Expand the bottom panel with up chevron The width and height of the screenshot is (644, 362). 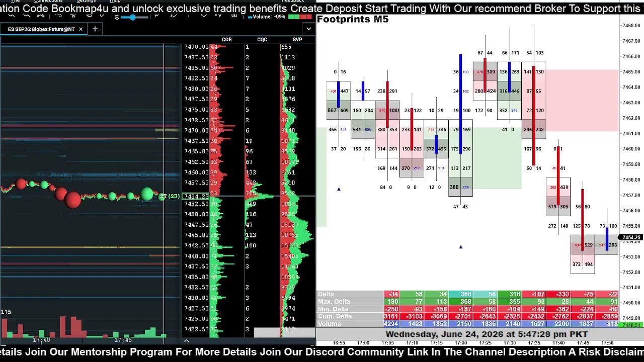click(x=186, y=341)
